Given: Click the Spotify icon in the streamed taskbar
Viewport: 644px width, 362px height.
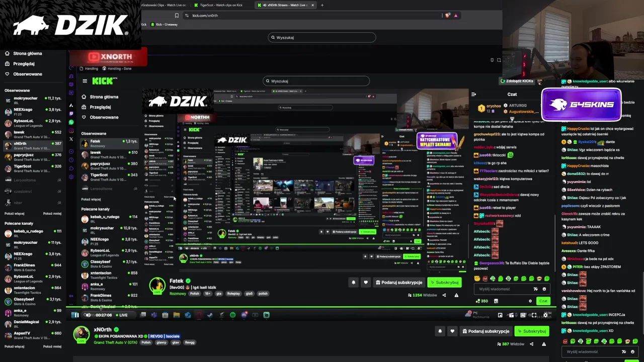Looking at the screenshot, I should pyautogui.click(x=232, y=315).
